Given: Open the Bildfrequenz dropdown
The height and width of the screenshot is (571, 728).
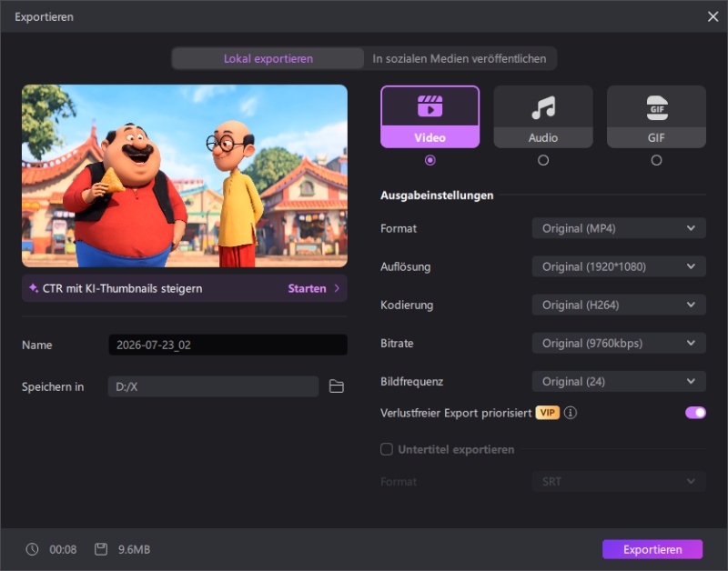Looking at the screenshot, I should click(619, 381).
